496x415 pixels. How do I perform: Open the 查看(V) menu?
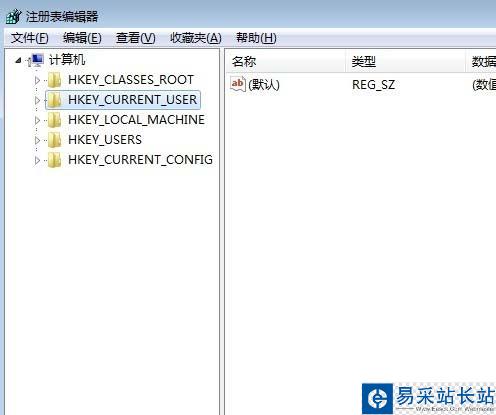pyautogui.click(x=136, y=38)
